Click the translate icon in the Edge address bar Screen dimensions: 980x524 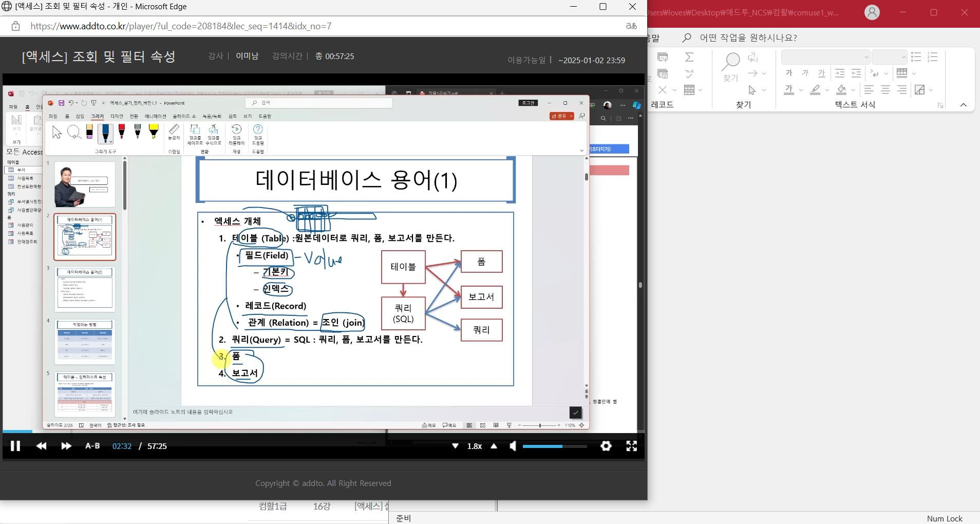pos(631,26)
